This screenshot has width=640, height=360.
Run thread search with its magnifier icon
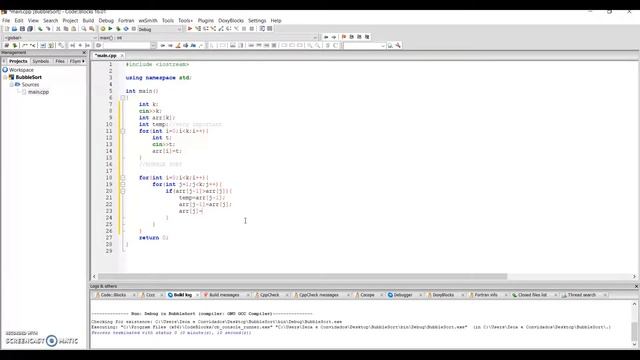(x=390, y=45)
